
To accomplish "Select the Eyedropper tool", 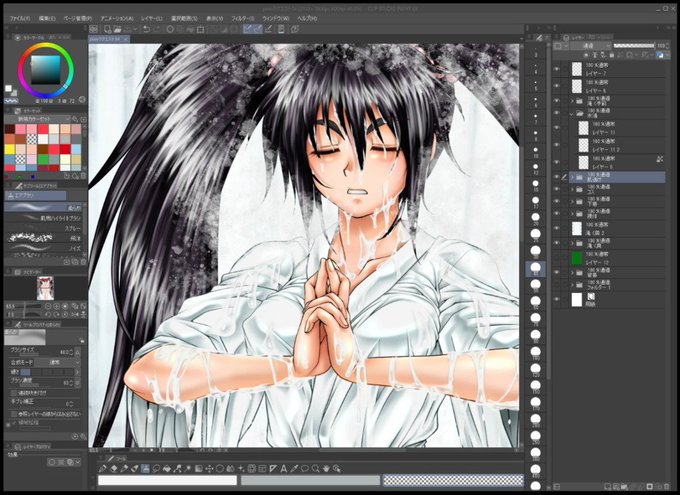I will 294,469.
